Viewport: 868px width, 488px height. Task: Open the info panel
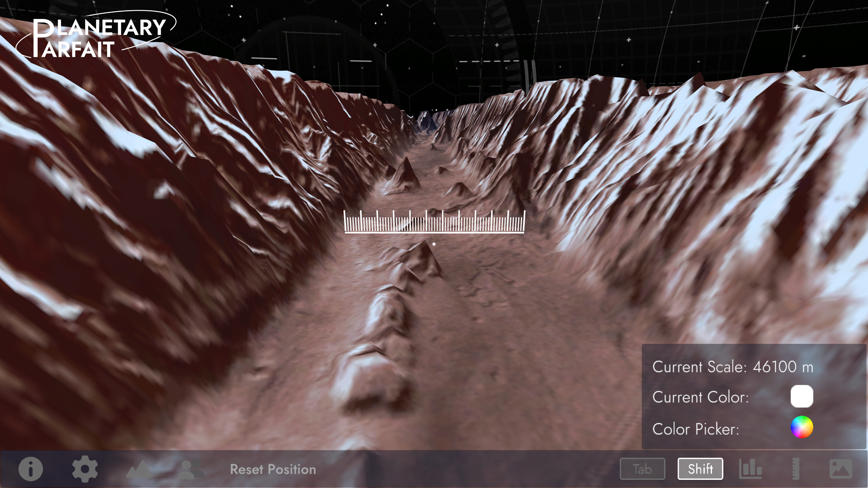click(x=31, y=469)
